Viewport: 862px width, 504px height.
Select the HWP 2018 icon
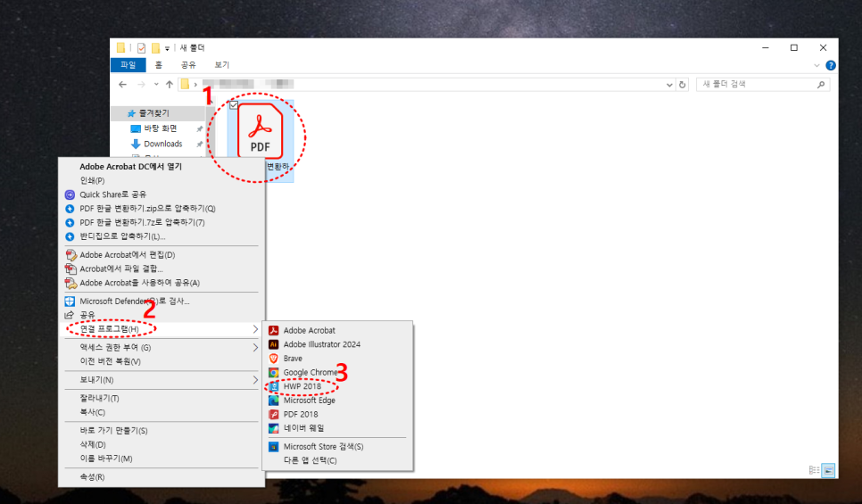(x=273, y=386)
